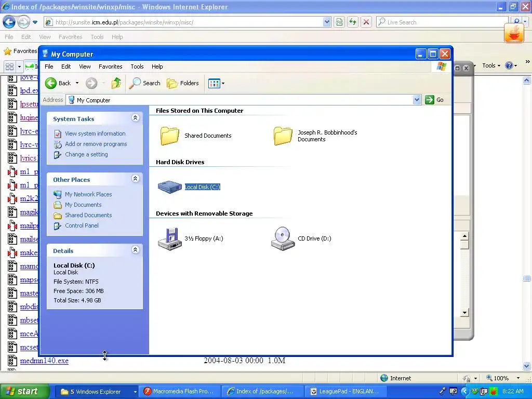Collapse the Details panel
Viewport: 532px width, 399px height.
[135, 250]
